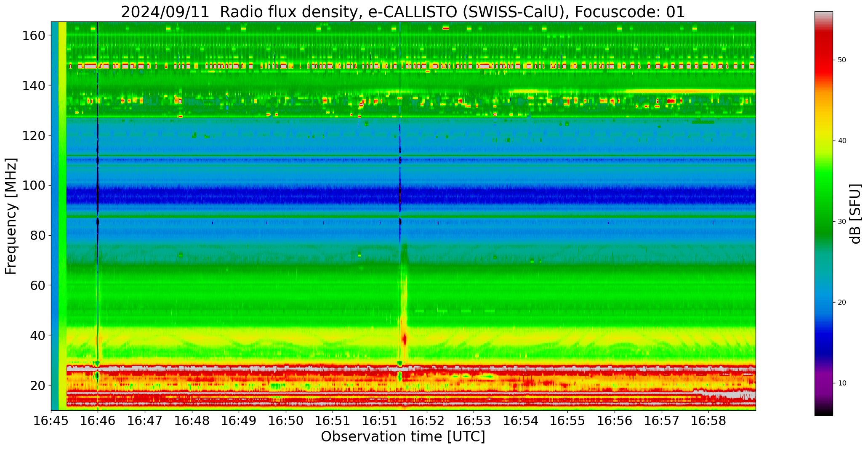Select the 16:52 time tick label
Screen dimensions: 868x449
tap(427, 420)
